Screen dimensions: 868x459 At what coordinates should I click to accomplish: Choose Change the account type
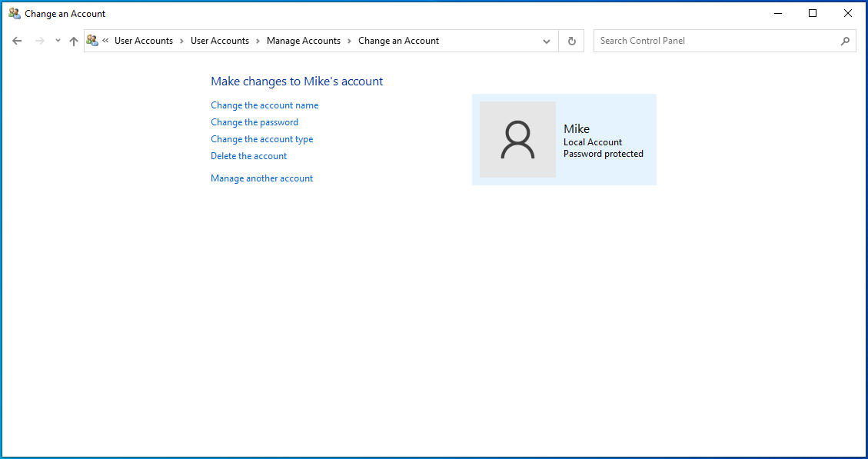[x=262, y=139]
